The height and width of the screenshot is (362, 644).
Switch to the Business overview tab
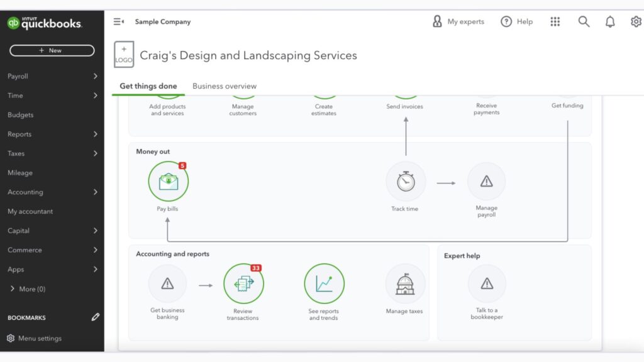click(x=225, y=86)
